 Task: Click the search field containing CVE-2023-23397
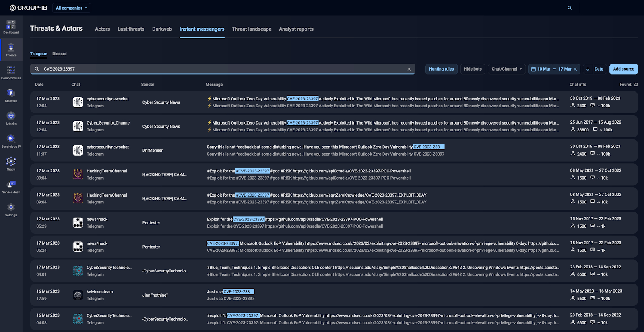223,69
